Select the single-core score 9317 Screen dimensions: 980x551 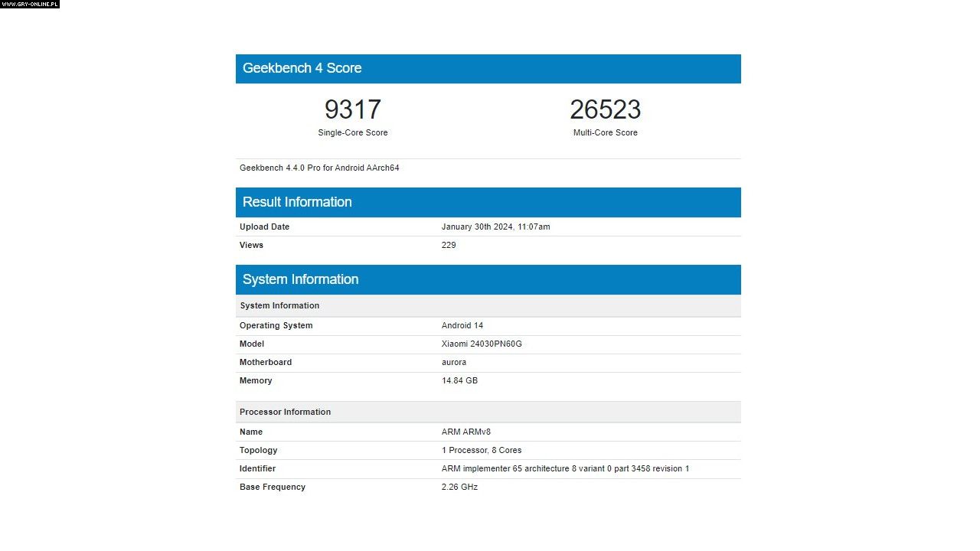[352, 109]
